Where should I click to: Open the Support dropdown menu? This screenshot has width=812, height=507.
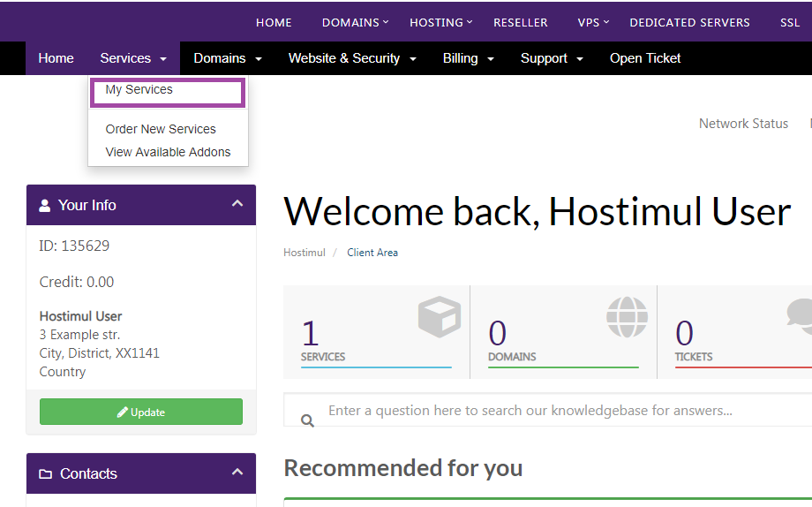[552, 58]
